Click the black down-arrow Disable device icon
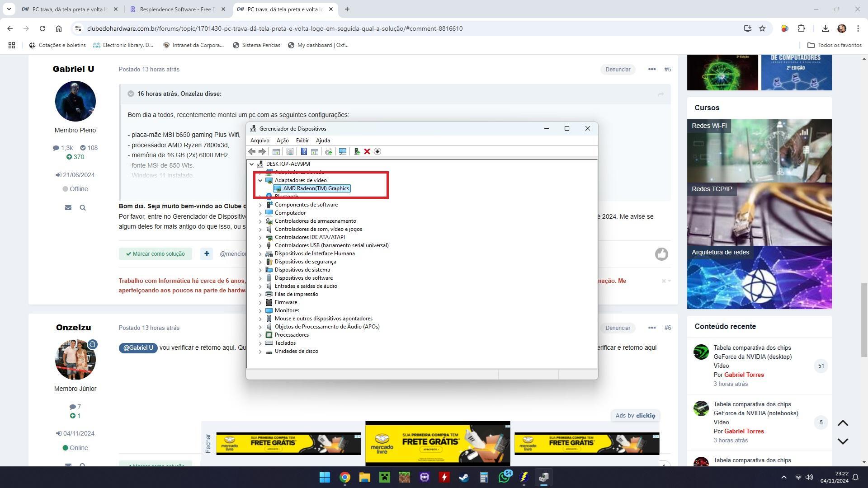The width and height of the screenshot is (868, 488). click(377, 151)
